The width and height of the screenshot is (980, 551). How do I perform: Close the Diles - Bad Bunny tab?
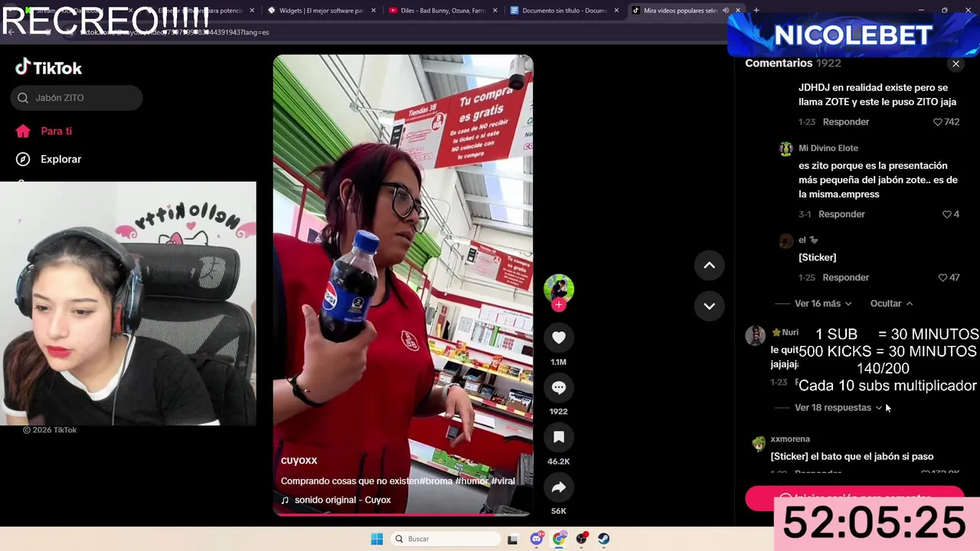click(495, 11)
